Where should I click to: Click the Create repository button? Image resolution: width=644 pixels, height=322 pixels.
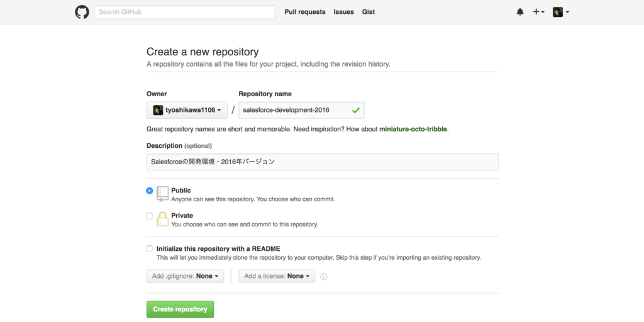[x=180, y=309]
